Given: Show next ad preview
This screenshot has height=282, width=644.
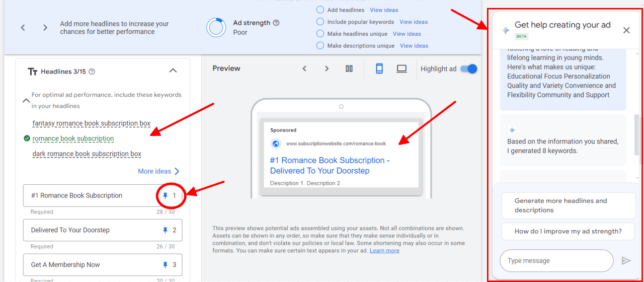Looking at the screenshot, I should (x=326, y=69).
